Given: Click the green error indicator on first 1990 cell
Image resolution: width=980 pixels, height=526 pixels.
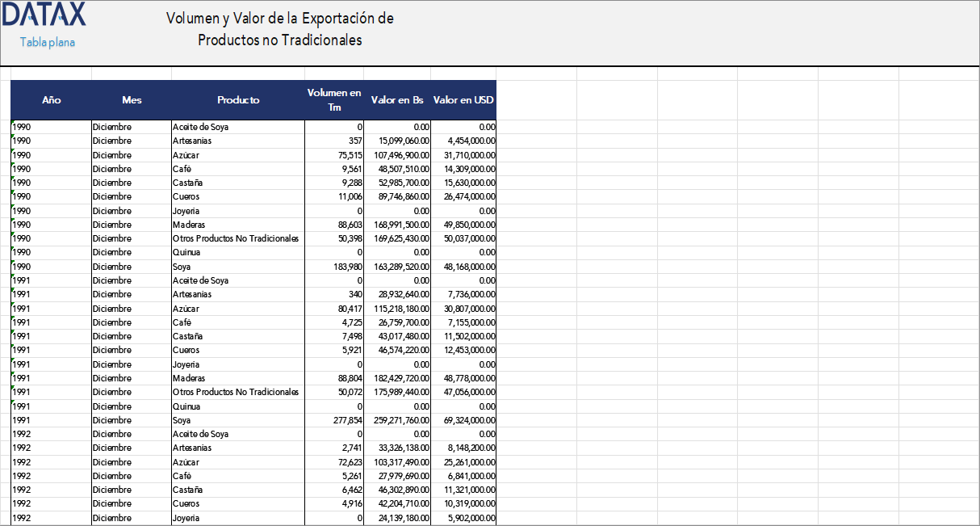Looking at the screenshot, I should pyautogui.click(x=12, y=123).
